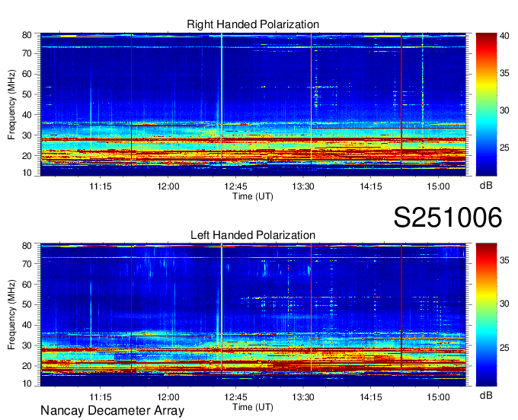The width and height of the screenshot is (518, 420).
Task: Select the 12:00 time tick on Left Handed plot
Action: (168, 396)
